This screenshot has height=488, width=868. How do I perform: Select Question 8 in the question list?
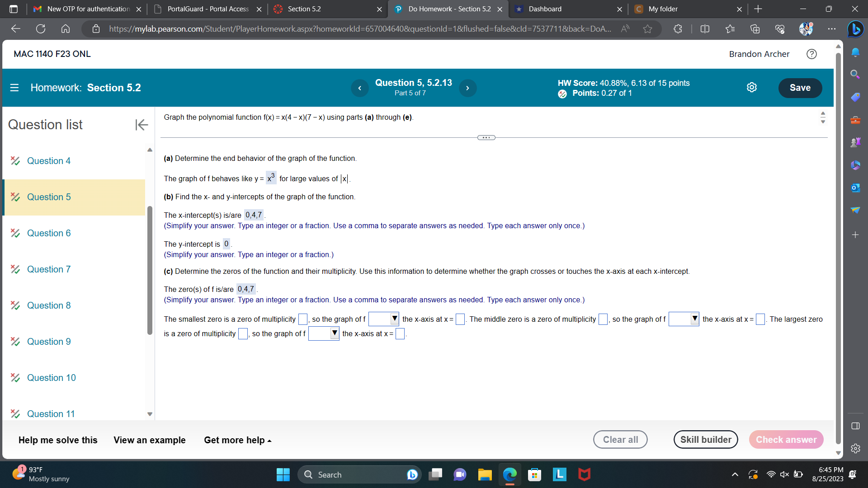pos(48,305)
